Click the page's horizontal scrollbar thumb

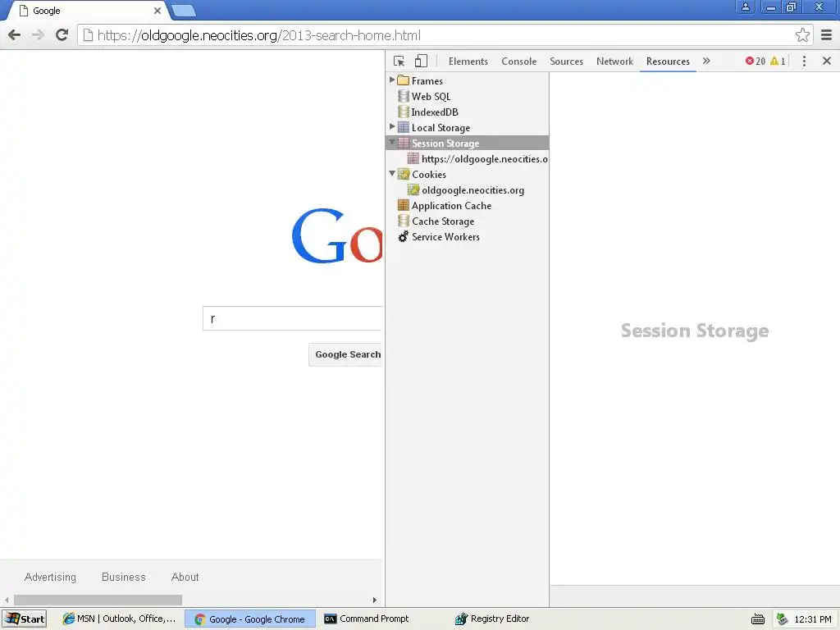pyautogui.click(x=98, y=600)
